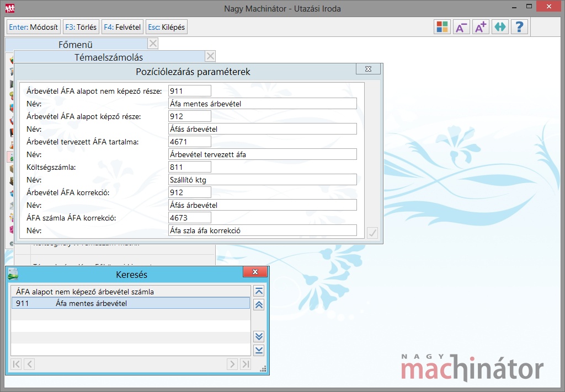Decrease font size with the A- icon
Viewport: 565px width, 392px height.
click(461, 27)
